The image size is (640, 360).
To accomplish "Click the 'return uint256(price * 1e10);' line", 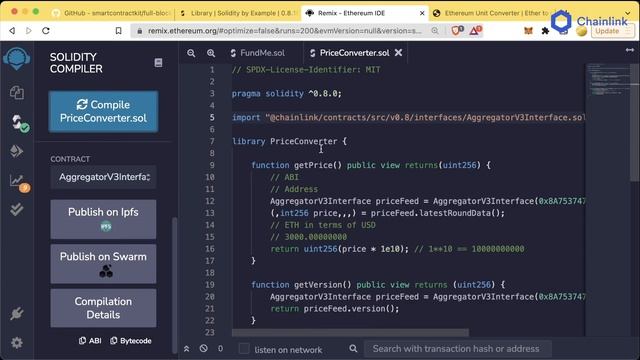I will point(339,249).
